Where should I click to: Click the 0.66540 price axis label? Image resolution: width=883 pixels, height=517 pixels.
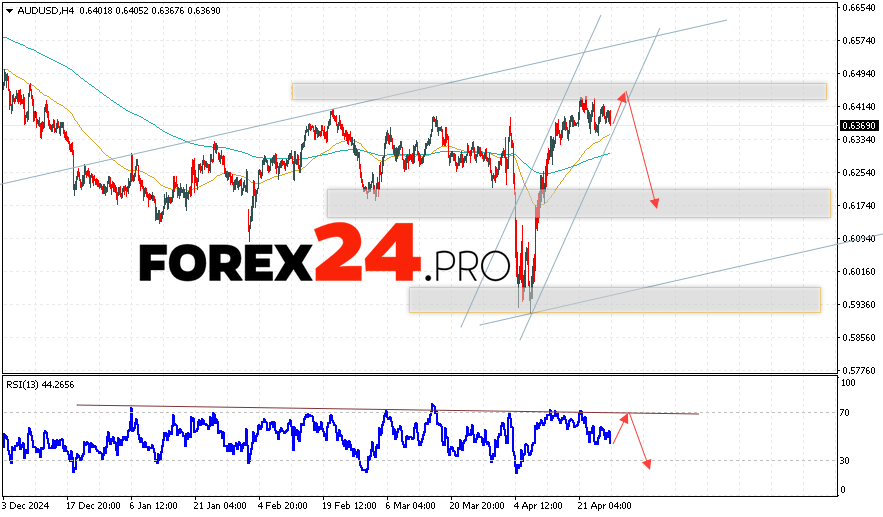click(859, 7)
